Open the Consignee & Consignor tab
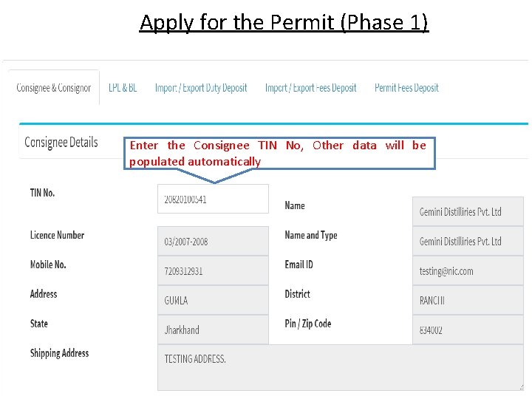The width and height of the screenshot is (532, 399). pyautogui.click(x=54, y=88)
